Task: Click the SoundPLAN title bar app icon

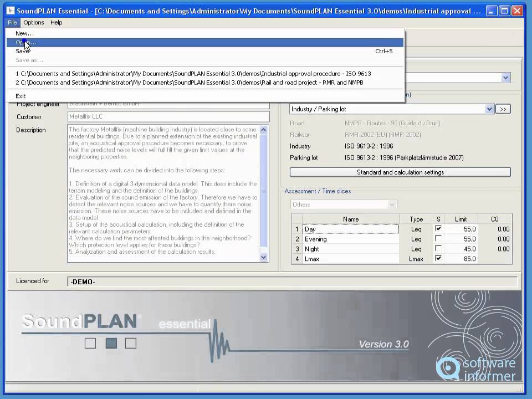Action: pos(11,11)
